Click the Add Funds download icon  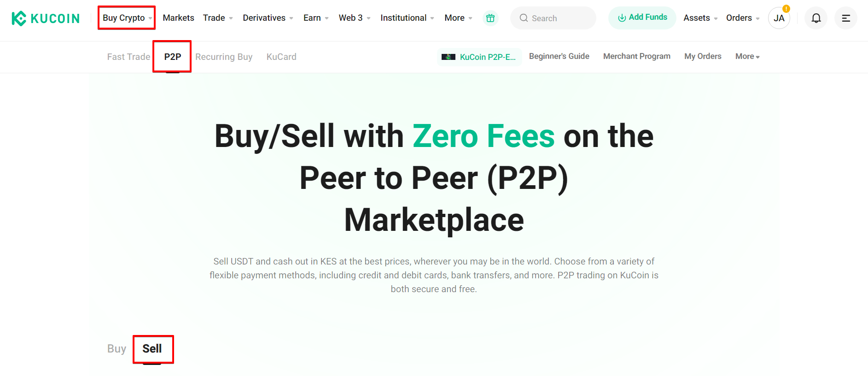coord(622,18)
